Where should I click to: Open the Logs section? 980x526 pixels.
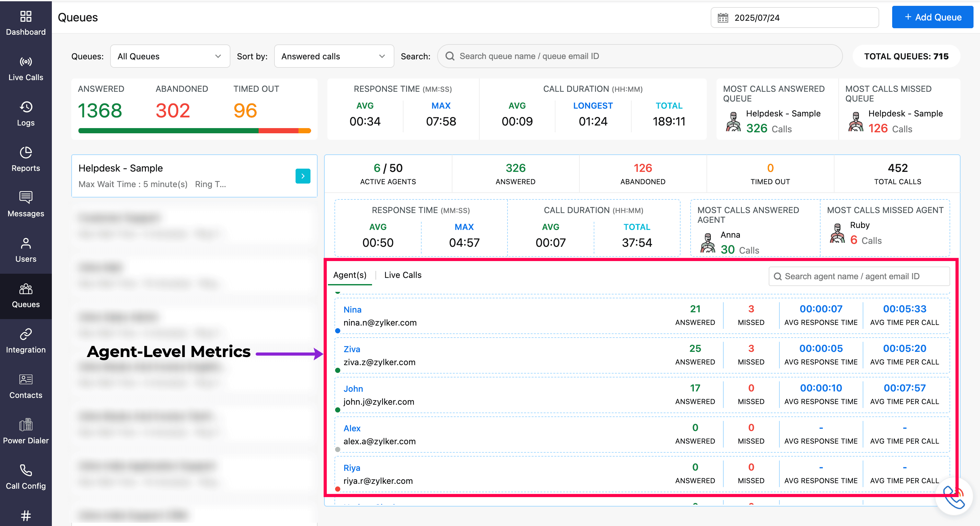coord(26,114)
